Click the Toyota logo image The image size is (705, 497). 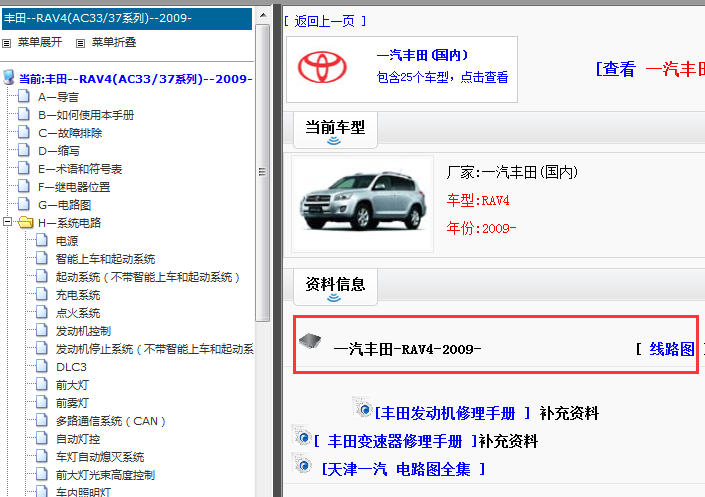click(x=322, y=67)
